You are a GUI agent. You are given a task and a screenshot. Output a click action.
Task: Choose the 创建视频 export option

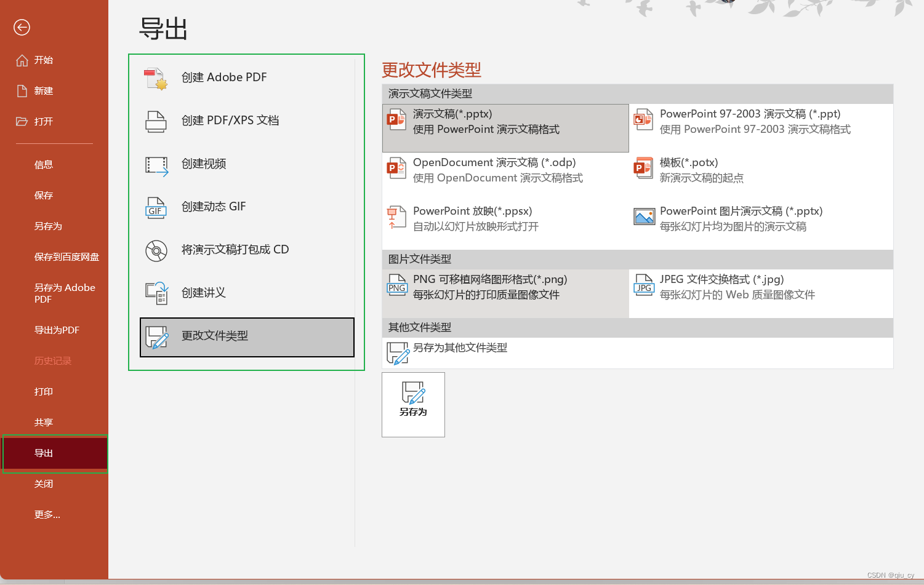pos(247,164)
